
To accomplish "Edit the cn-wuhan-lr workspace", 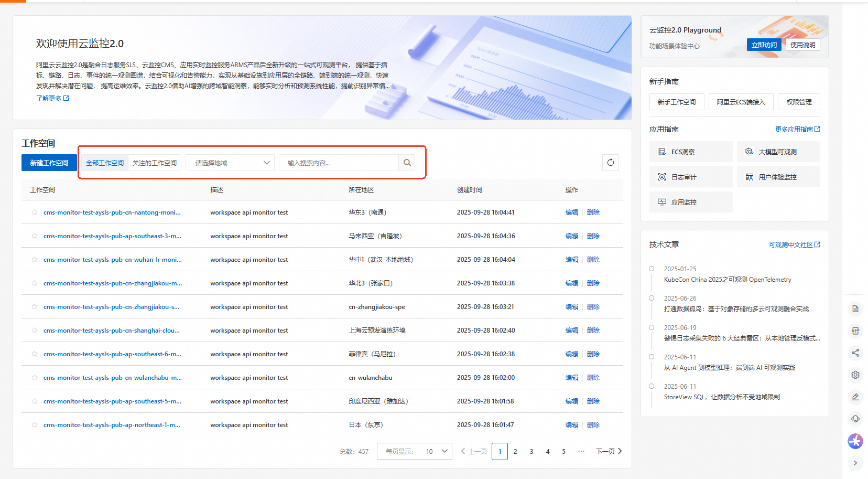I will click(571, 260).
